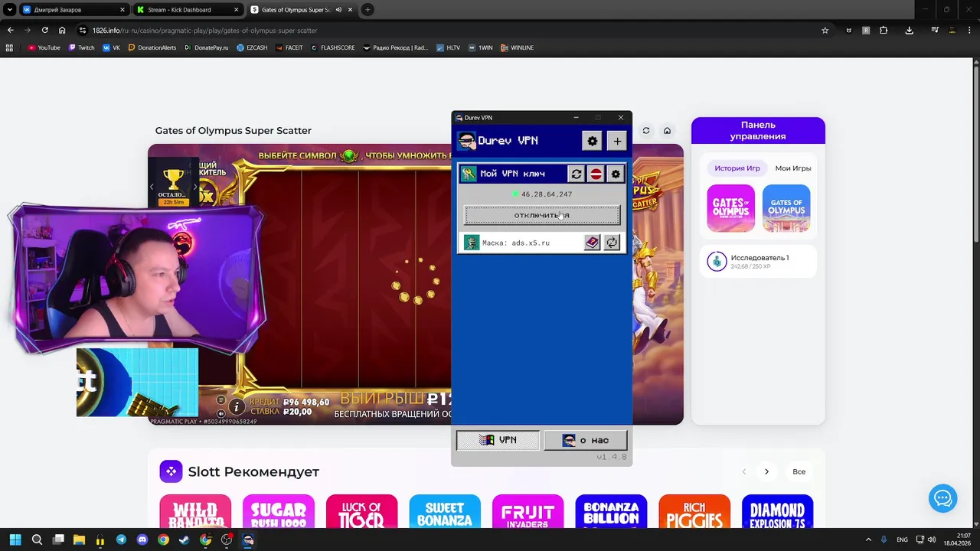Open Durev VPN settings gear in header
980x551 pixels.
tap(592, 141)
